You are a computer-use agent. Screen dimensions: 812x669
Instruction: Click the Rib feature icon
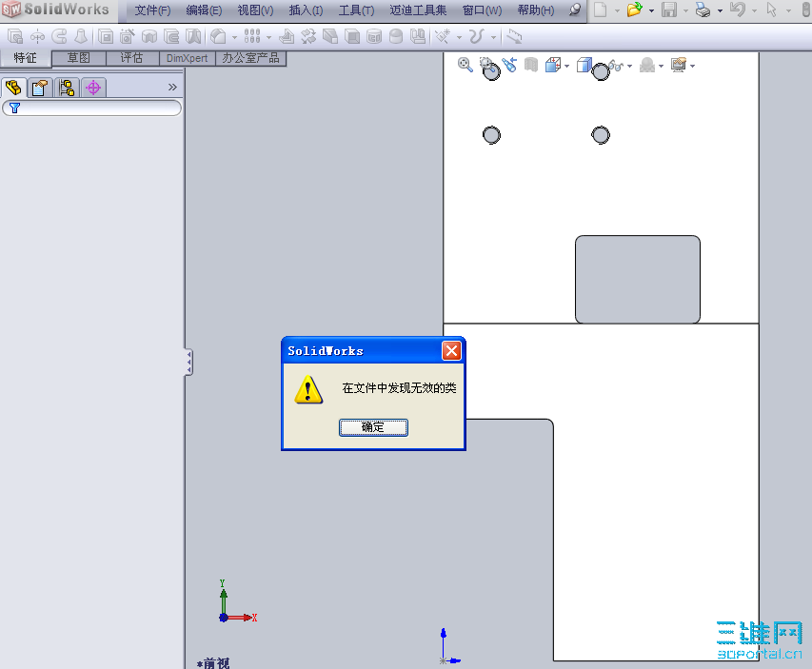tap(287, 36)
